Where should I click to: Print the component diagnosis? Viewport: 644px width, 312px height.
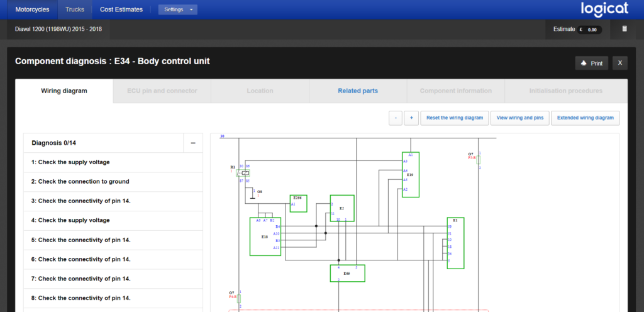coord(592,63)
